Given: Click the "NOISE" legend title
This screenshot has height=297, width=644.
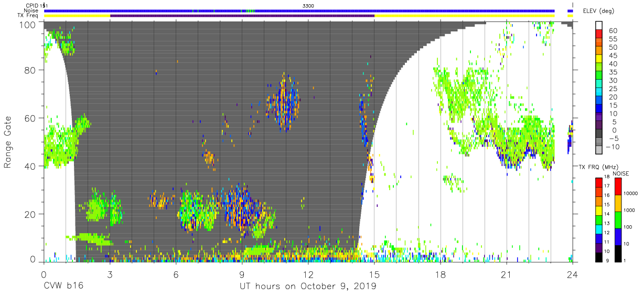Looking at the screenshot, I should [x=620, y=173].
